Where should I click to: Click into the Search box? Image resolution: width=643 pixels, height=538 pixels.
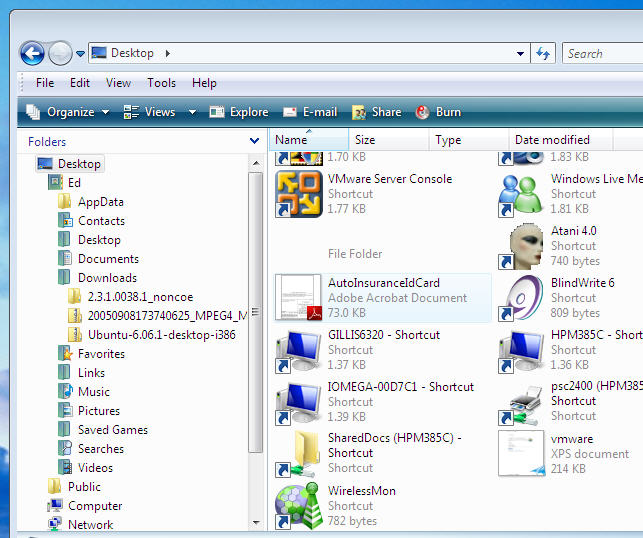pyautogui.click(x=603, y=53)
